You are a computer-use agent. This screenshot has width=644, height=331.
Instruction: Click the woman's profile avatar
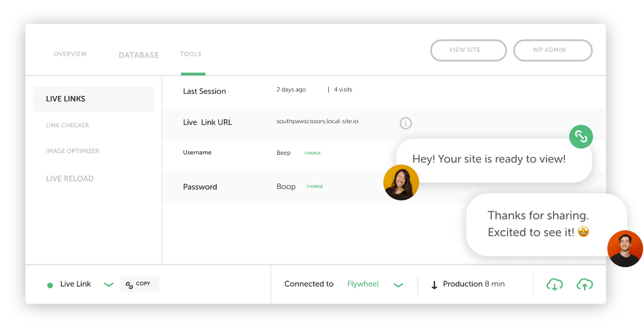click(401, 183)
